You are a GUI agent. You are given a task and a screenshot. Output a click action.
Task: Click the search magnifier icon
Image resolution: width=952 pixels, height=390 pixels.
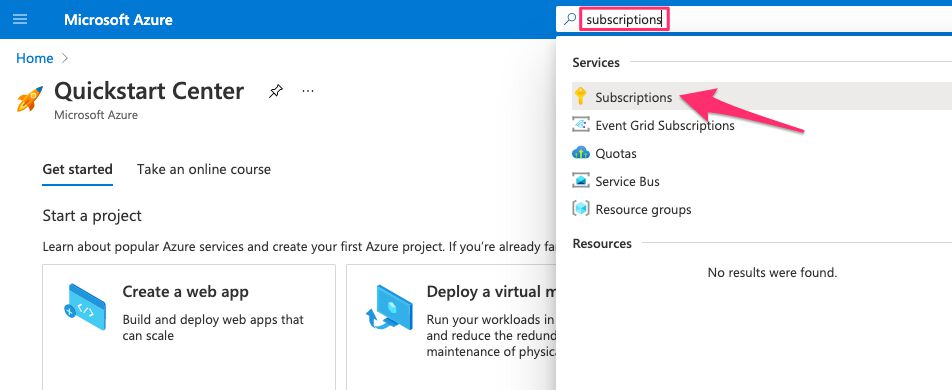570,19
